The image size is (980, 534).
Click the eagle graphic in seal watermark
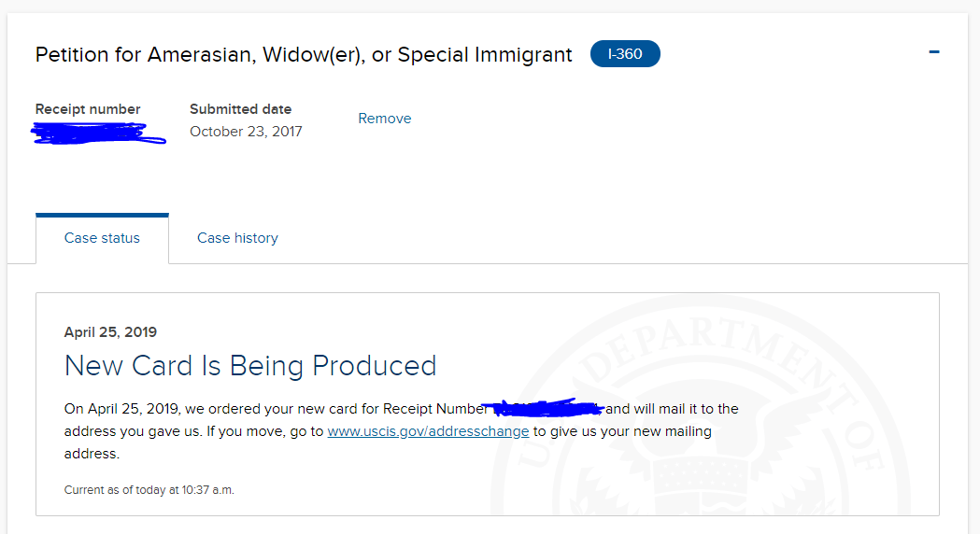700,462
